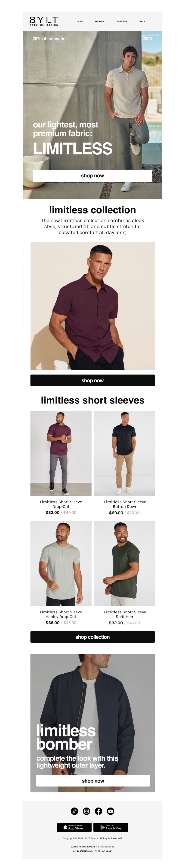Open the Limitless Short Sleeve Button Down product image
The height and width of the screenshot is (868, 185).
(124, 453)
